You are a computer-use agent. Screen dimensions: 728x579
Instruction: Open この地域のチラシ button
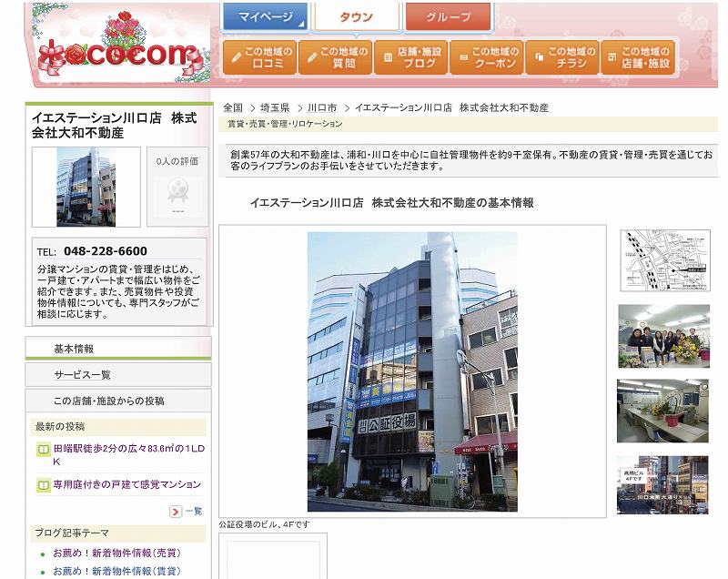pos(562,57)
